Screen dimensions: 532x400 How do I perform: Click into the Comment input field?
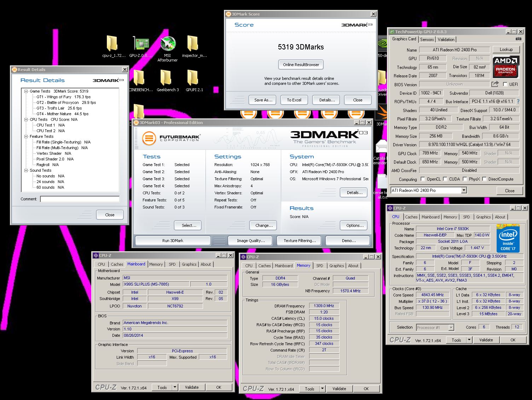80,199
